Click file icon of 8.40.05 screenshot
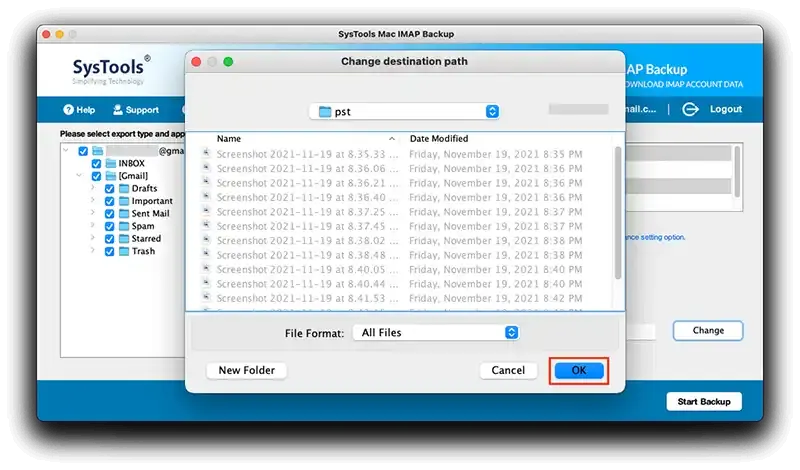Image resolution: width=800 pixels, height=470 pixels. [206, 268]
